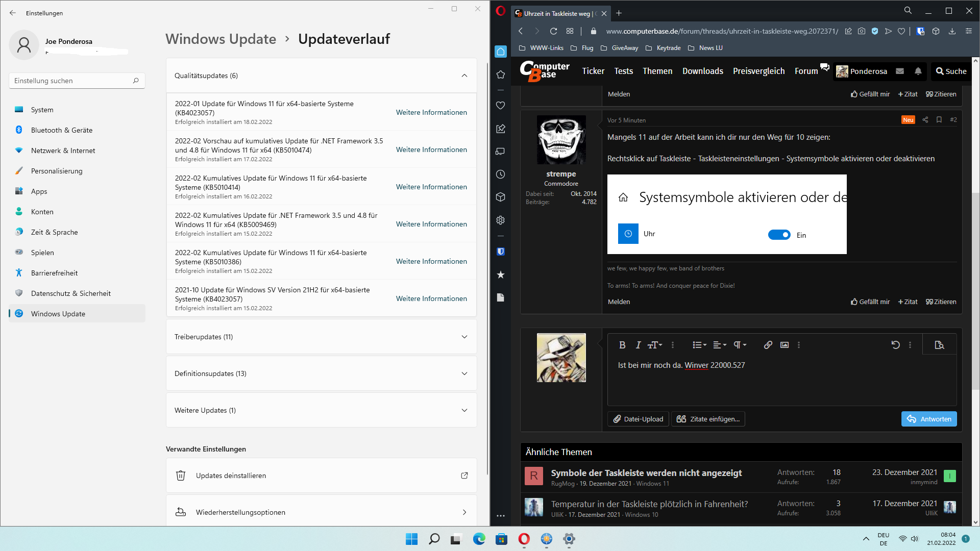980x551 pixels.
Task: Insert a link using the chain icon
Action: tap(768, 345)
